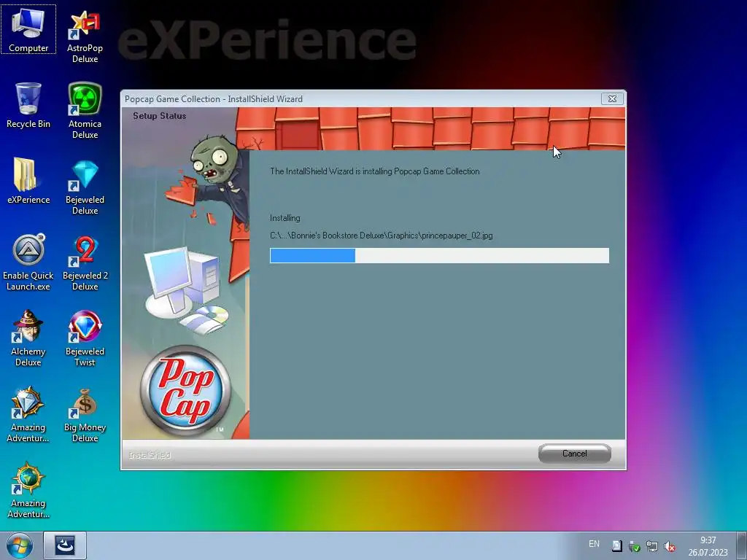Viewport: 747px width, 560px height.
Task: Open the Computer desktop icon
Action: (x=28, y=29)
